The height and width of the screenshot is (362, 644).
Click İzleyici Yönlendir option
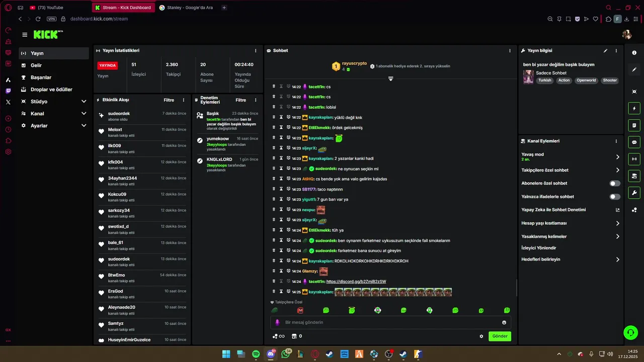click(539, 248)
